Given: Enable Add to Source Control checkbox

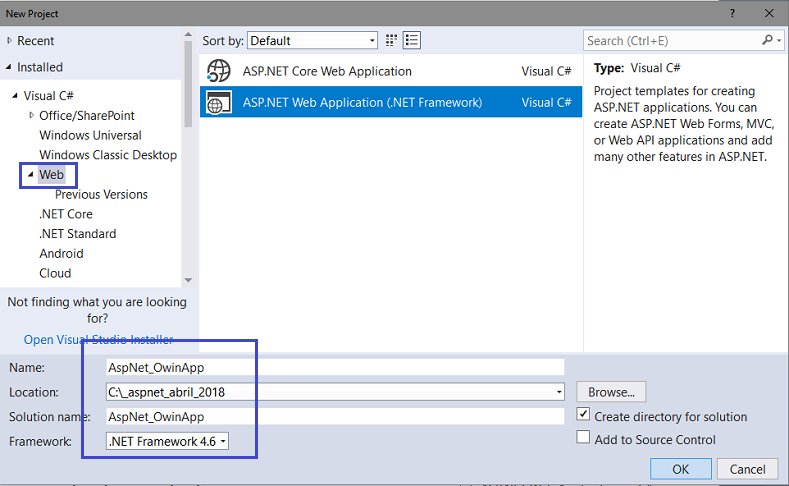Looking at the screenshot, I should 583,437.
